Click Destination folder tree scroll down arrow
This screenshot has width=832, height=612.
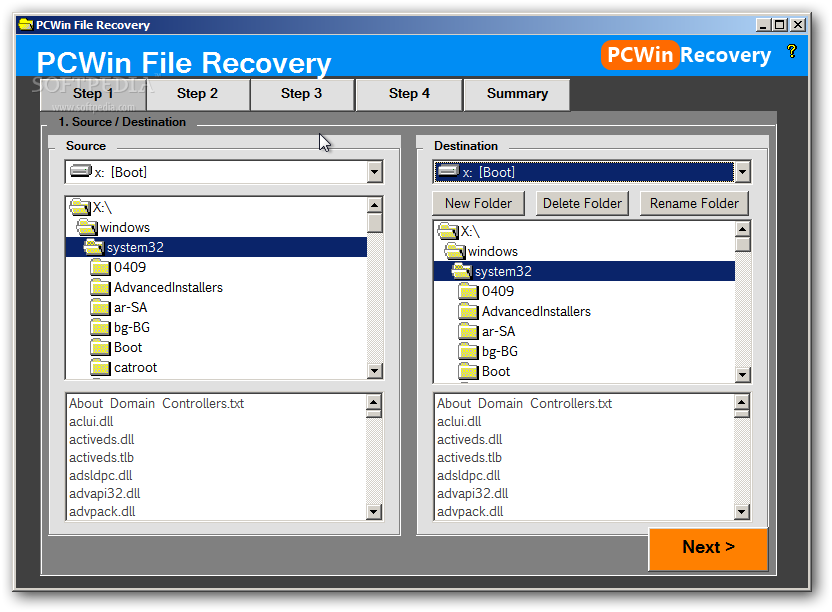click(x=742, y=374)
